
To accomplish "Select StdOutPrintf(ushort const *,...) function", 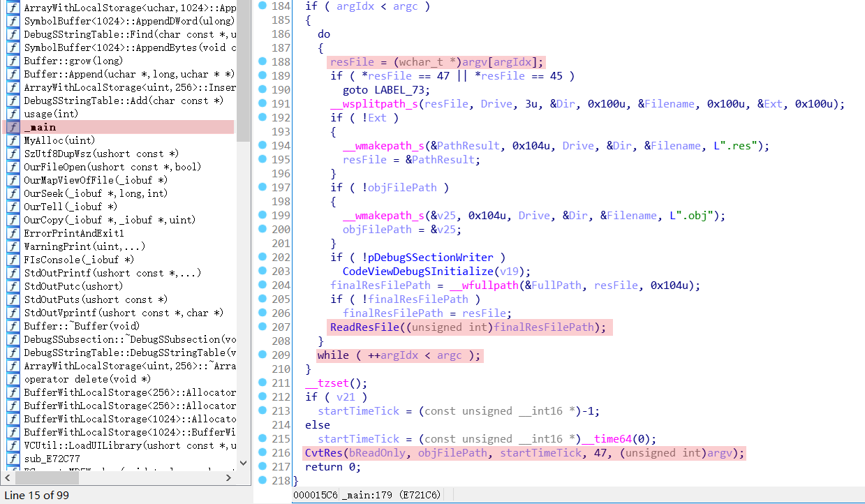I will click(x=112, y=273).
